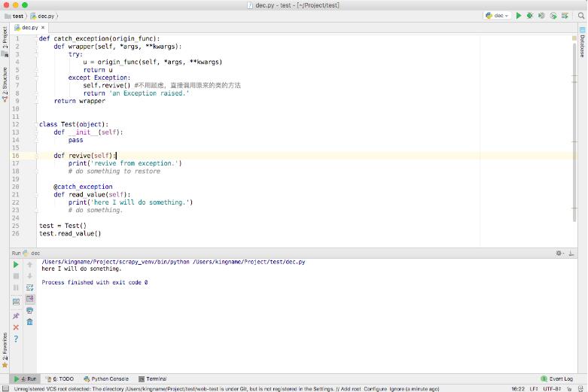Viewport: 588px width, 392px height.
Task: Open the dec run configuration dropdown
Action: click(x=497, y=16)
